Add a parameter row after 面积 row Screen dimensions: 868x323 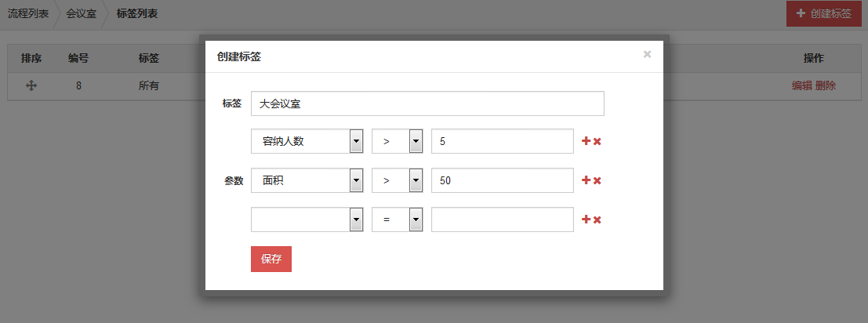[x=586, y=180]
